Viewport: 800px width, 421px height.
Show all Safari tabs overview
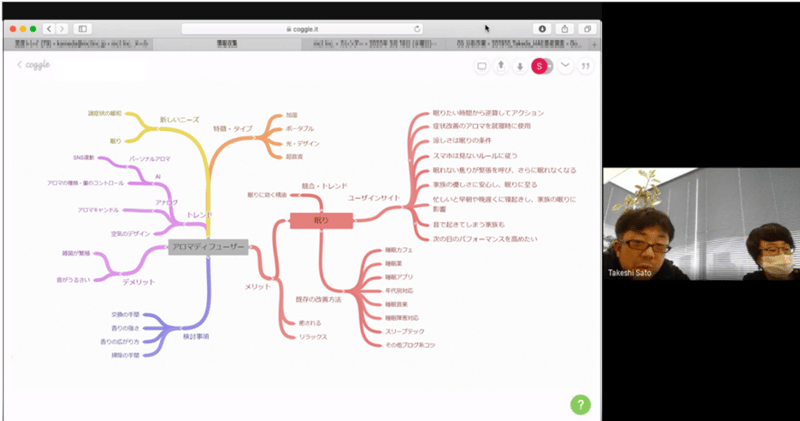pos(587,29)
